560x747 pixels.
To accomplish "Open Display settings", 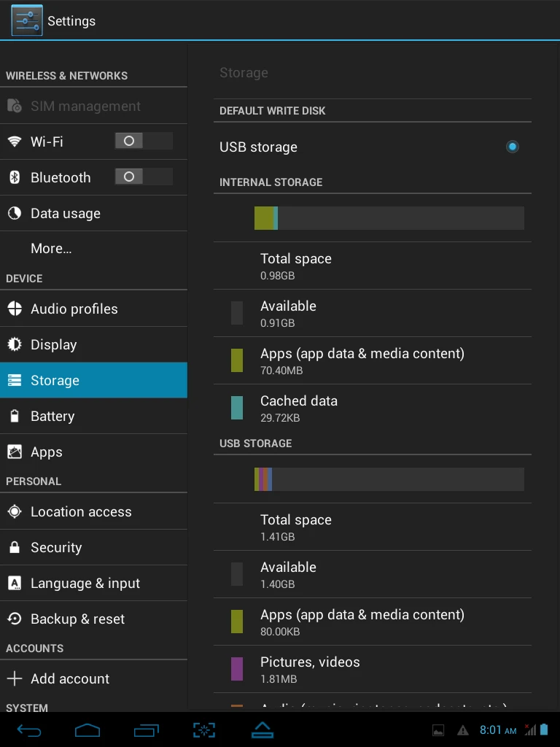I will (93, 344).
